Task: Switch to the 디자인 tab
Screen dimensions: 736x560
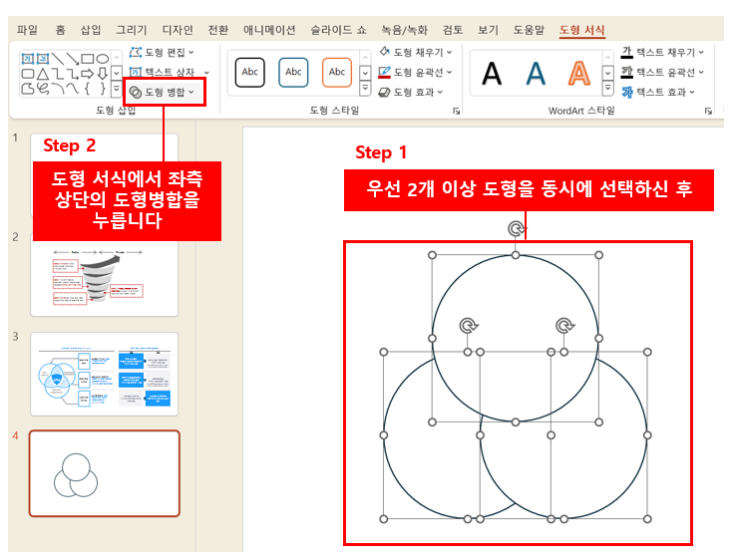Action: (178, 30)
